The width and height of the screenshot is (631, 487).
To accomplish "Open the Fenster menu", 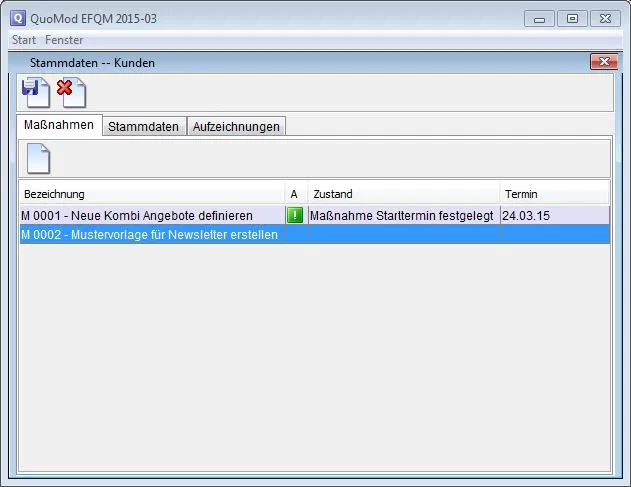I will [x=64, y=40].
